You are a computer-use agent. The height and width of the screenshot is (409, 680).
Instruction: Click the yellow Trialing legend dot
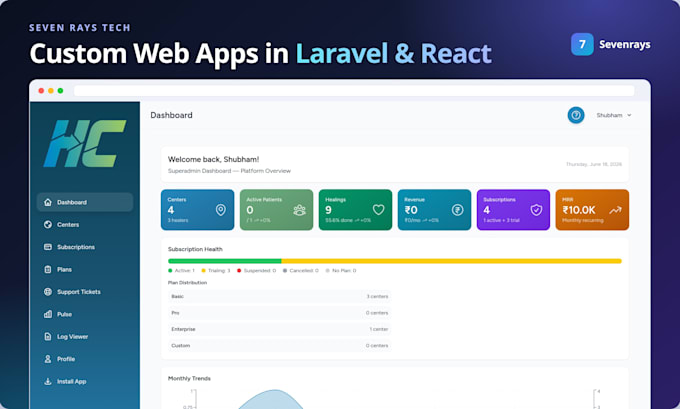pos(203,271)
